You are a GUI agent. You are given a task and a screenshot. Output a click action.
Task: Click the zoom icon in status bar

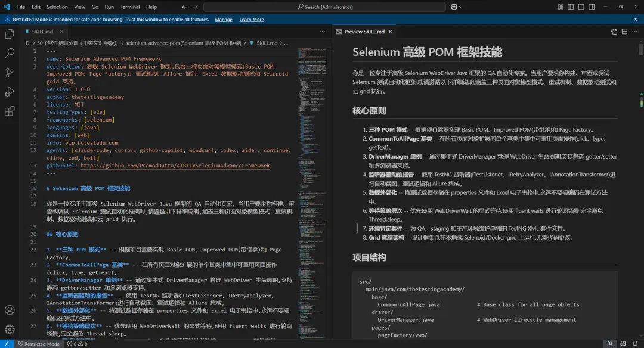tap(610, 343)
